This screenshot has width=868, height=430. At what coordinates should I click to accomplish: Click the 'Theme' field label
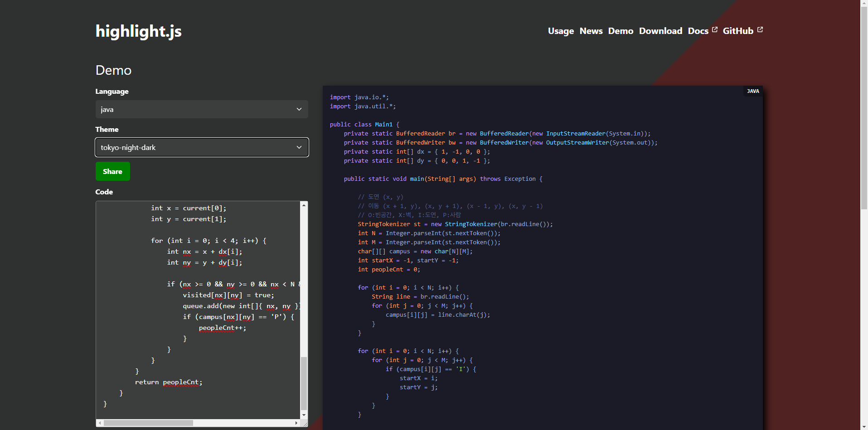click(x=107, y=129)
